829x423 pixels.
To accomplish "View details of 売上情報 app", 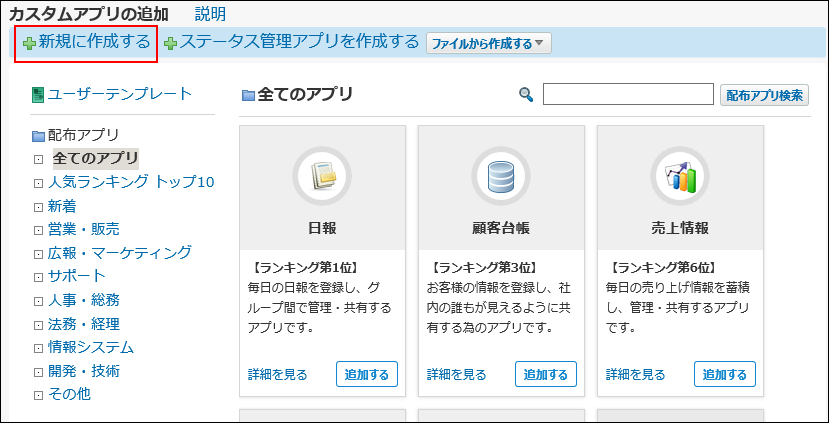I will point(635,375).
